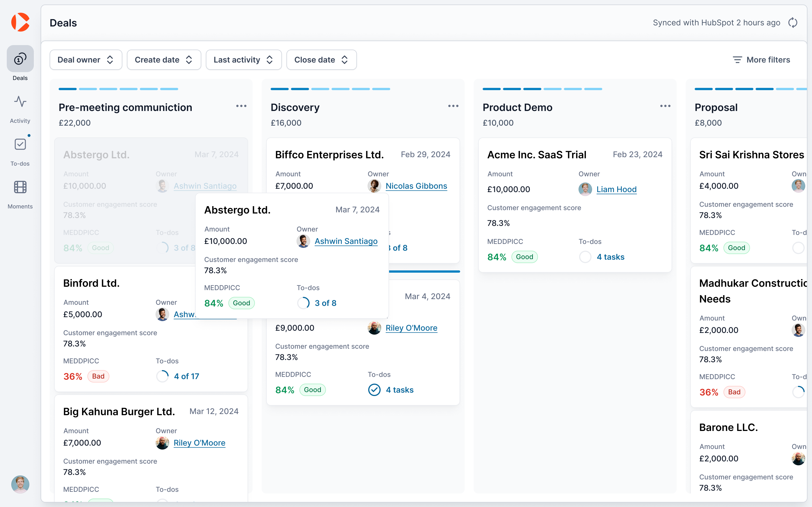
Task: Open the Discovery column overflow menu
Action: click(453, 106)
